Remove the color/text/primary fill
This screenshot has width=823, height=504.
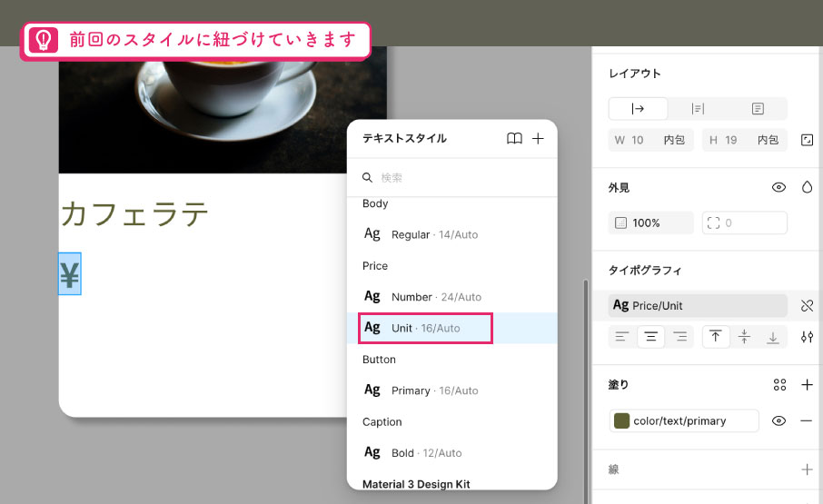click(808, 420)
